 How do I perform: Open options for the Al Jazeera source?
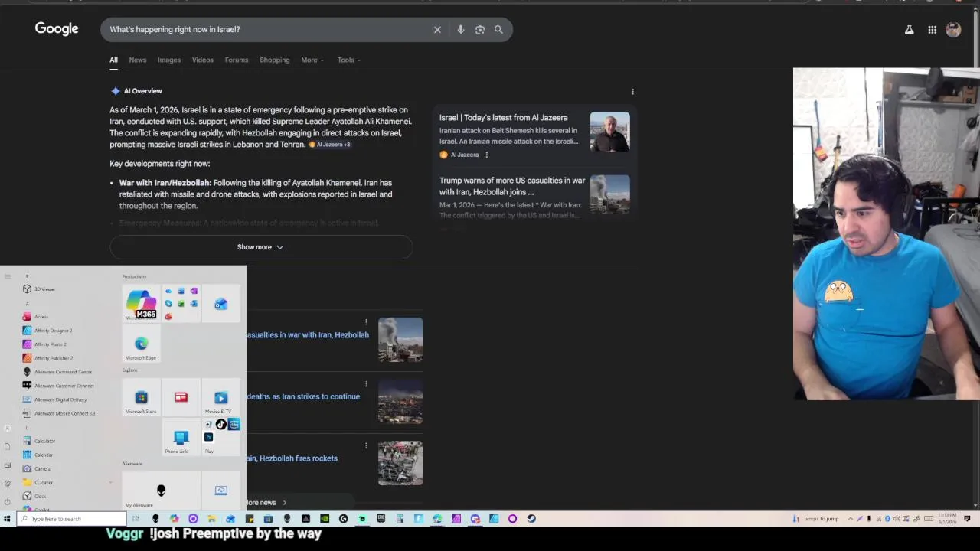click(486, 155)
